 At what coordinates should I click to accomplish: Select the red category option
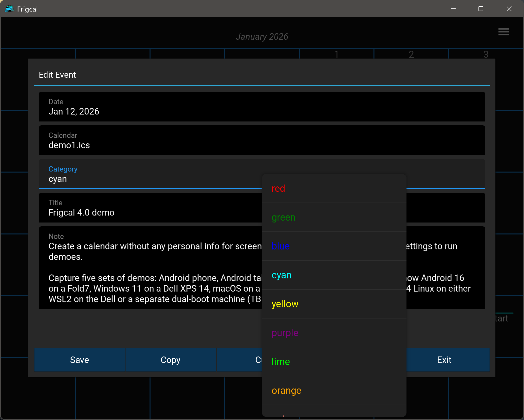pyautogui.click(x=334, y=188)
